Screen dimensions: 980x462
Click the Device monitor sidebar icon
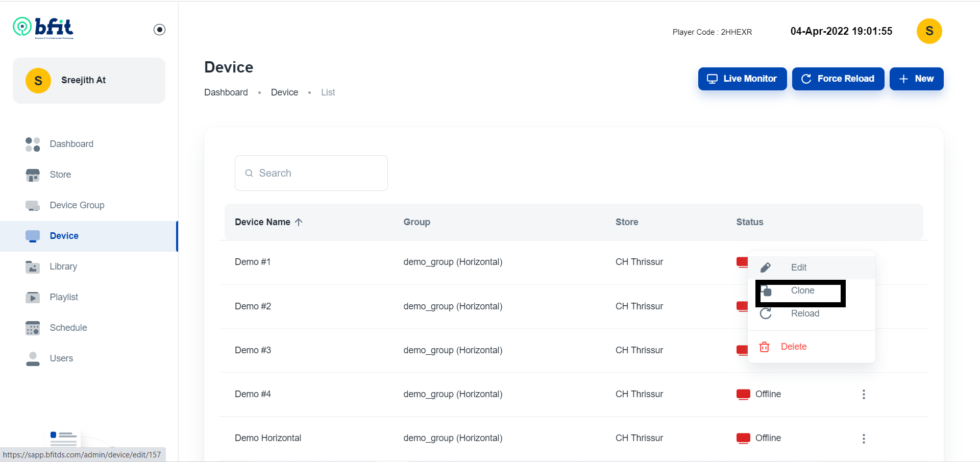(33, 236)
